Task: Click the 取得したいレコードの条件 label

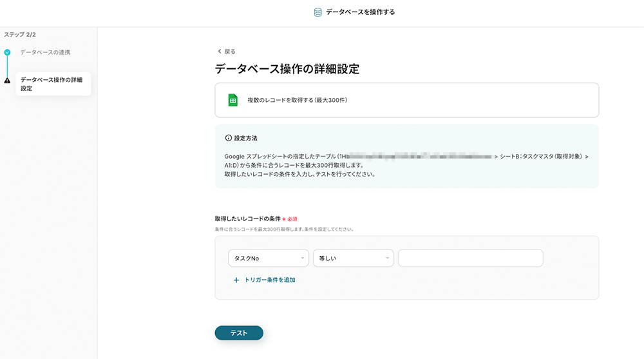Action: (x=247, y=219)
